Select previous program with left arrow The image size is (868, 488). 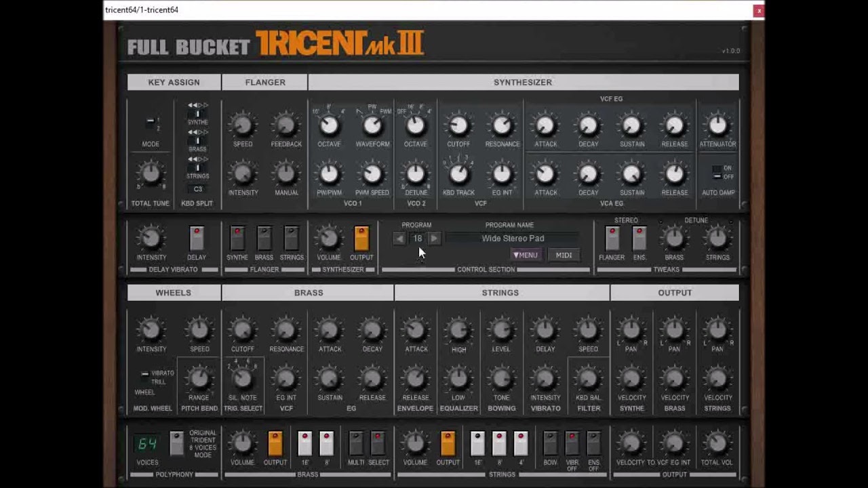399,239
